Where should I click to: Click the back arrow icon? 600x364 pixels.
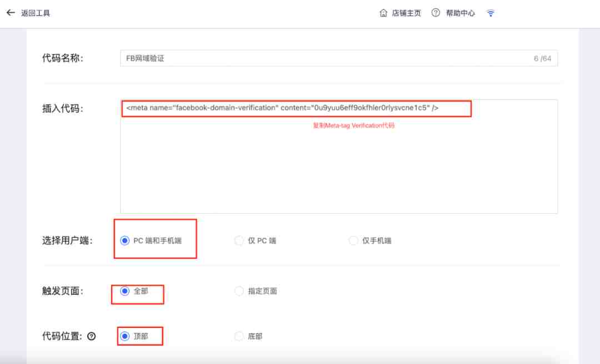(11, 13)
